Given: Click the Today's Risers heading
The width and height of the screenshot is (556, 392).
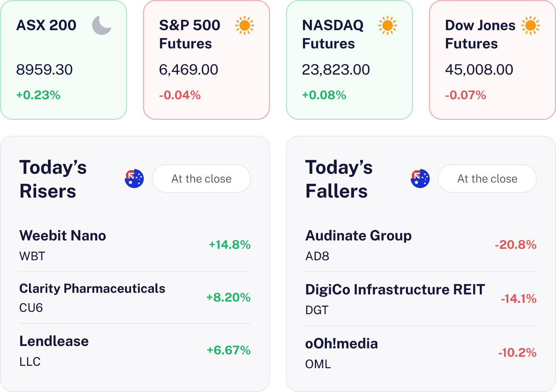Looking at the screenshot, I should click(53, 179).
